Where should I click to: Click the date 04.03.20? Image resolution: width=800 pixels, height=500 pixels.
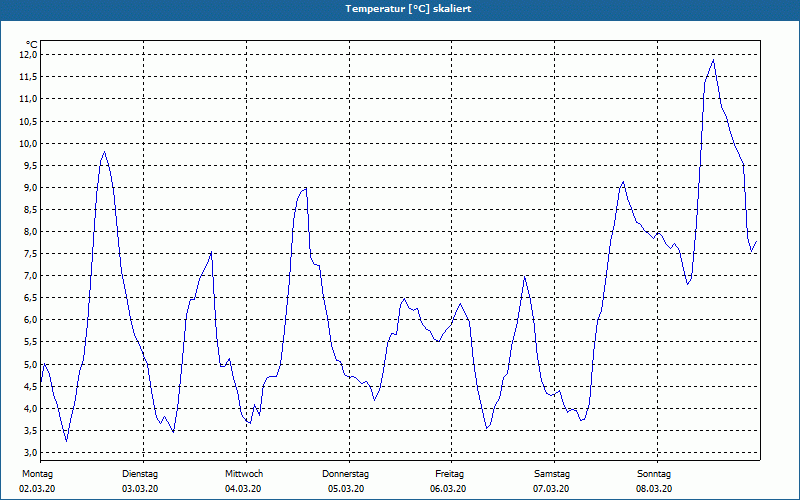coord(243,489)
